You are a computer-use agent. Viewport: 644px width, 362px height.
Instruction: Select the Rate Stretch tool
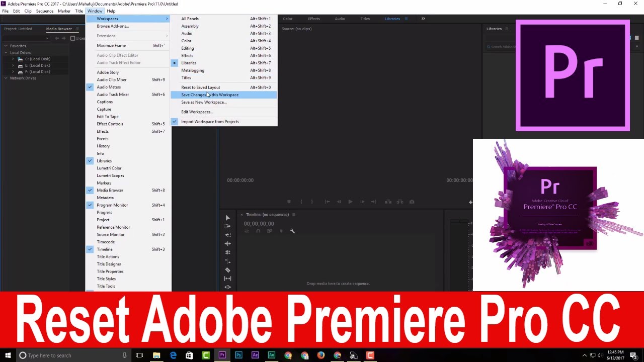(227, 261)
